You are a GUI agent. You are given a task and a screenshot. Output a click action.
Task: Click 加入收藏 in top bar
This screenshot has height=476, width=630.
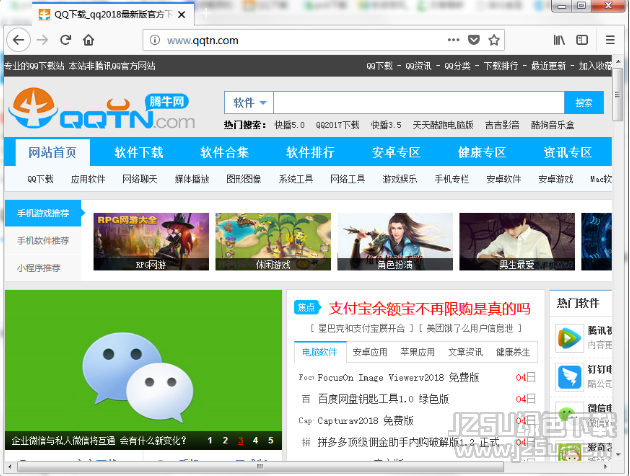[x=595, y=66]
